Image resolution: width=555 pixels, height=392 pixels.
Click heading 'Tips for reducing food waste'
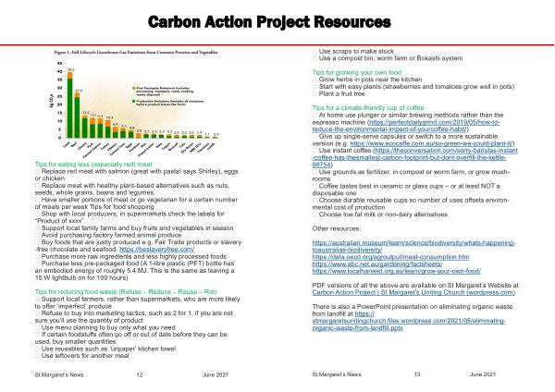pos(126,292)
